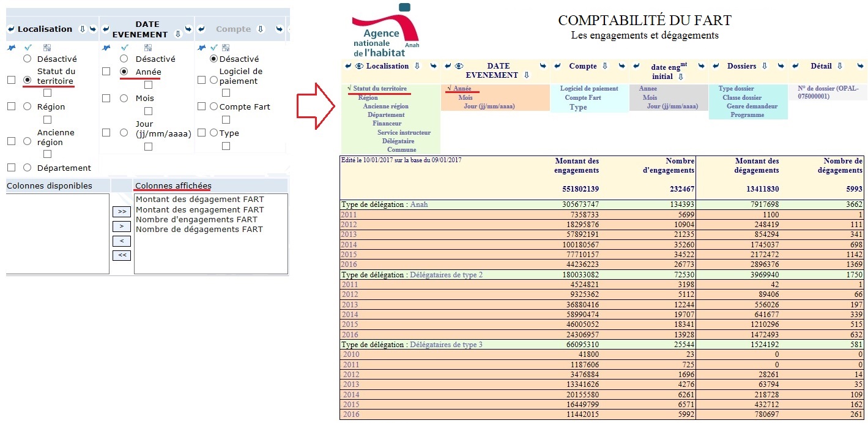Select 'Montant des dégagement FART' in Colonnes affichées
This screenshot has width=868, height=423.
coord(200,200)
